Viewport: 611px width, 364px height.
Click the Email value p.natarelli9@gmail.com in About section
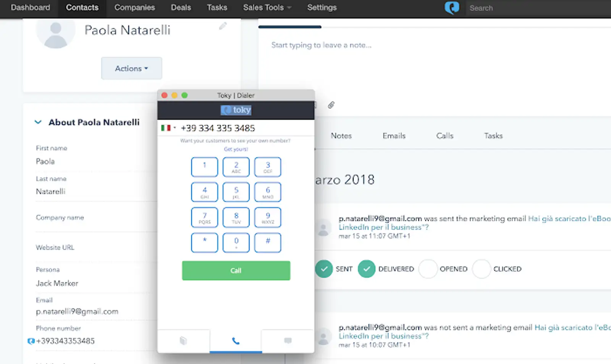point(77,312)
